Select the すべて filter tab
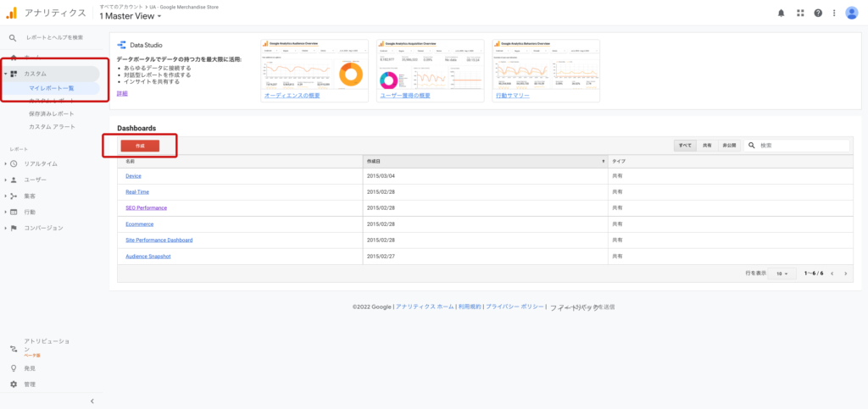This screenshot has width=868, height=409. [684, 146]
